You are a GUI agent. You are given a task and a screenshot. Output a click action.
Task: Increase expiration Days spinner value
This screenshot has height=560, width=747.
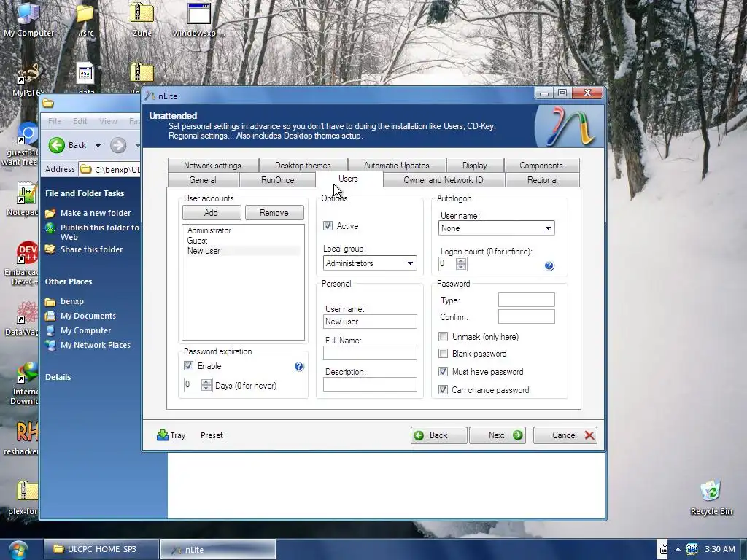pos(206,381)
